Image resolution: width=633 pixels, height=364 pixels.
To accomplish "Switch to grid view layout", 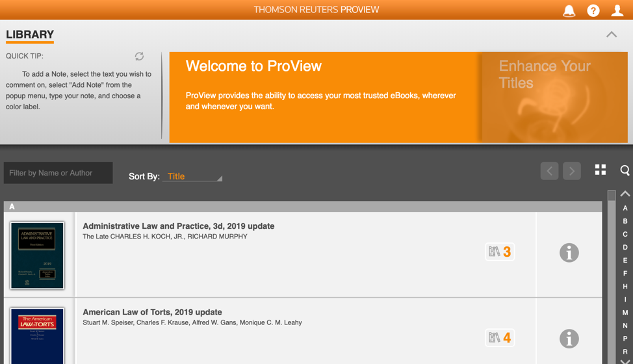I will [600, 170].
